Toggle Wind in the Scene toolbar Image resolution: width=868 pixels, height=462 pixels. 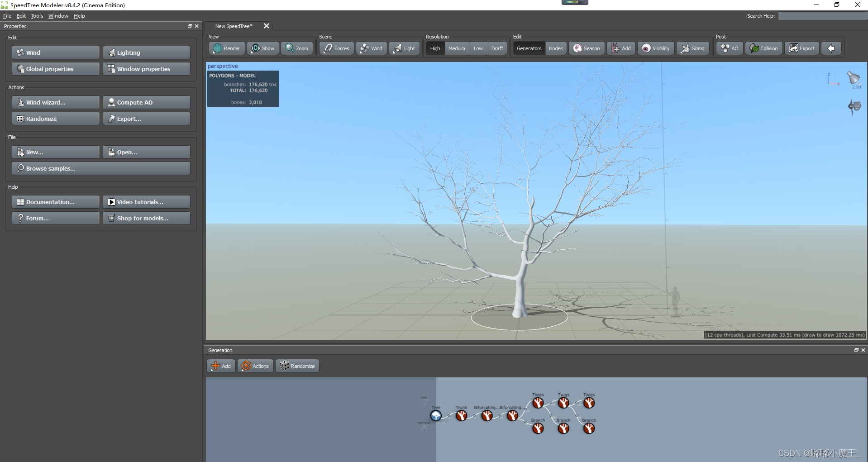click(372, 48)
